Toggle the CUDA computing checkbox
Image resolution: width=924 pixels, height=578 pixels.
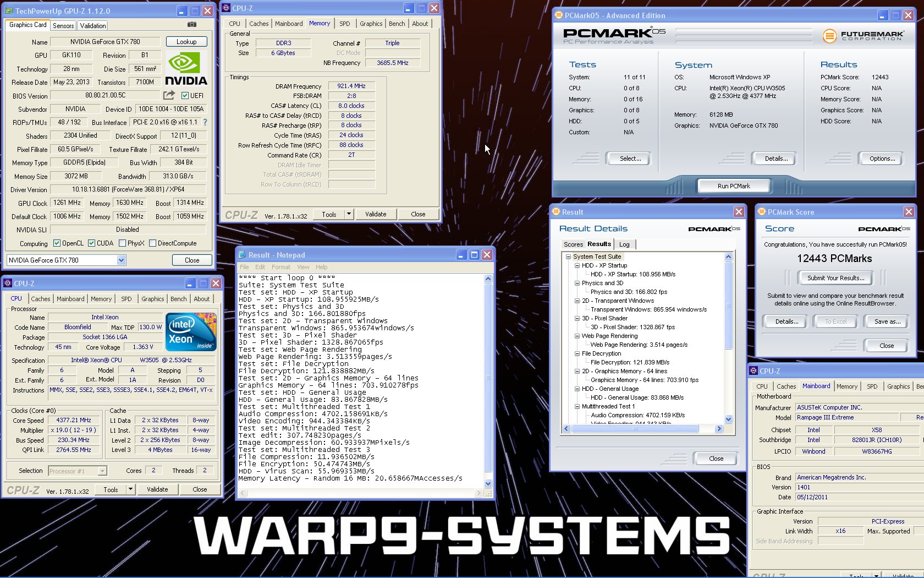[x=91, y=243]
